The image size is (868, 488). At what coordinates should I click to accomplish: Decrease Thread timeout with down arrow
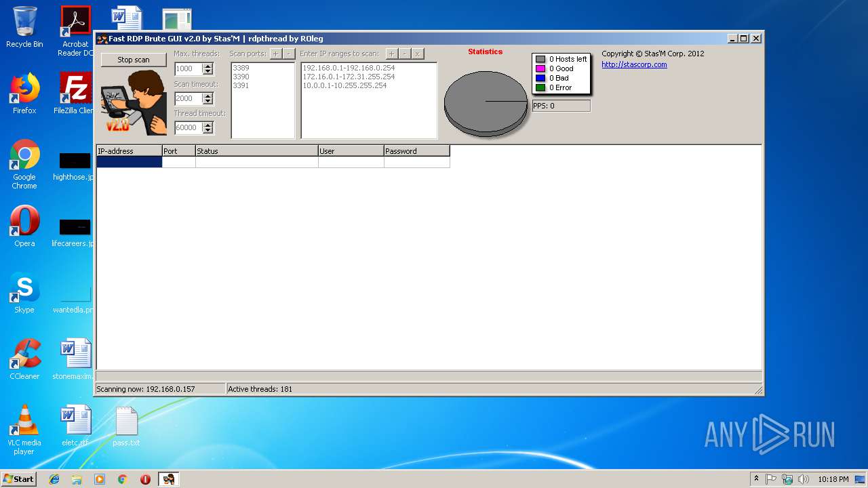pos(208,131)
